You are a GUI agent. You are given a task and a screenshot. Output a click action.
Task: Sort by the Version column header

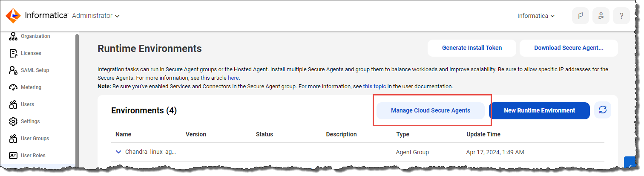click(196, 134)
